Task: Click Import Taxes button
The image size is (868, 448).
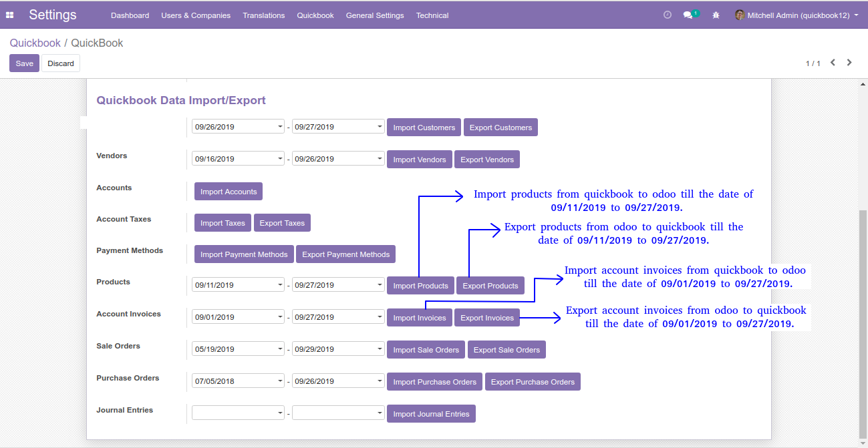Action: coord(223,223)
